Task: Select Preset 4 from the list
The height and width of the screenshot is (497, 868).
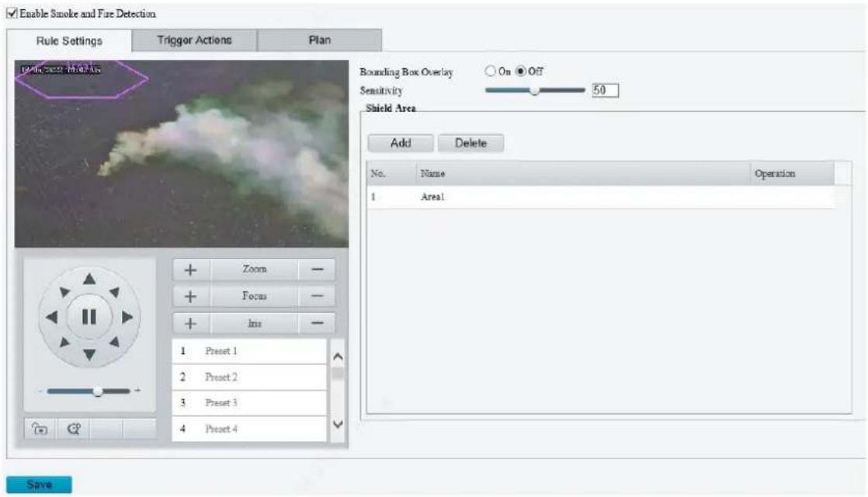Action: pos(249,429)
